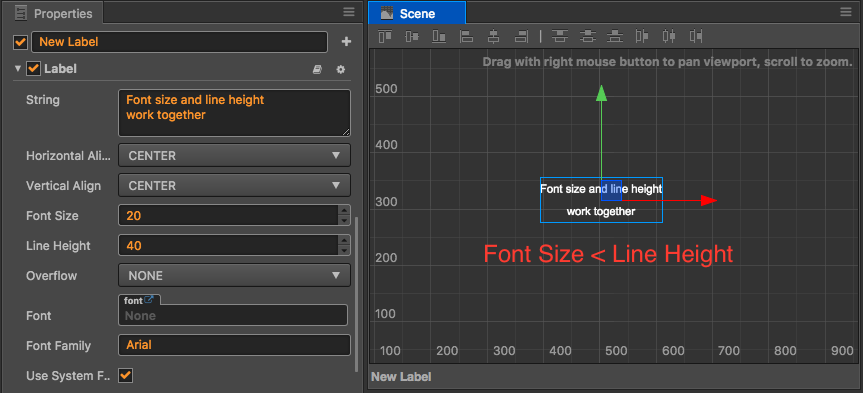Align nodes to vertical middle

412,36
